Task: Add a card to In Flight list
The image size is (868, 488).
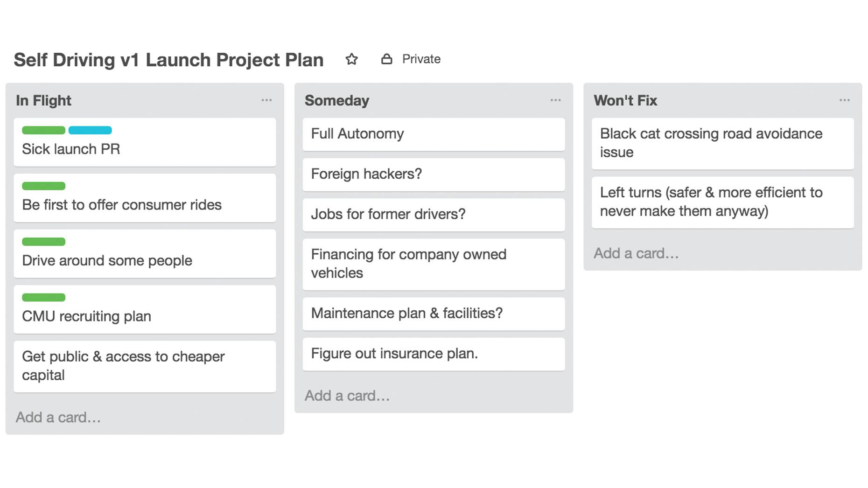Action: [58, 417]
